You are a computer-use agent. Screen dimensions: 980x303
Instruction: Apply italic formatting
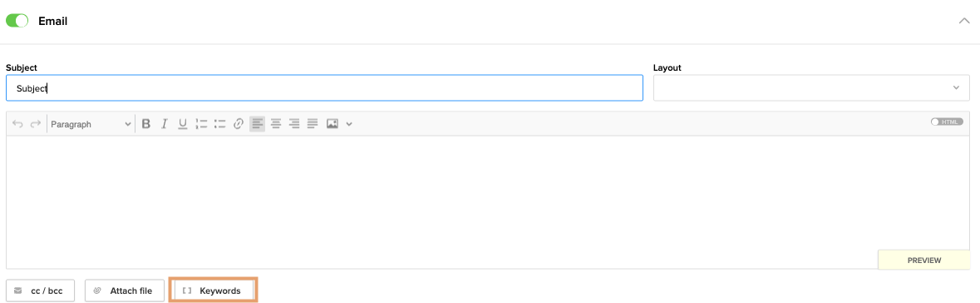tap(165, 124)
